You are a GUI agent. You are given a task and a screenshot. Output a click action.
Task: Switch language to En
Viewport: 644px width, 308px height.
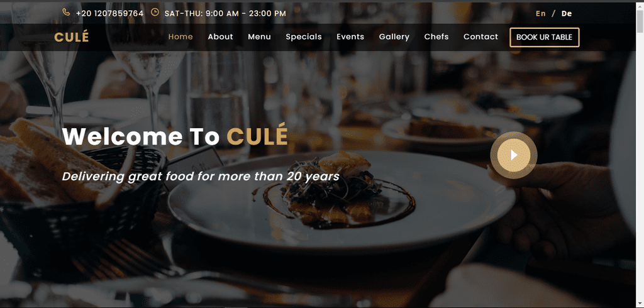pyautogui.click(x=540, y=14)
